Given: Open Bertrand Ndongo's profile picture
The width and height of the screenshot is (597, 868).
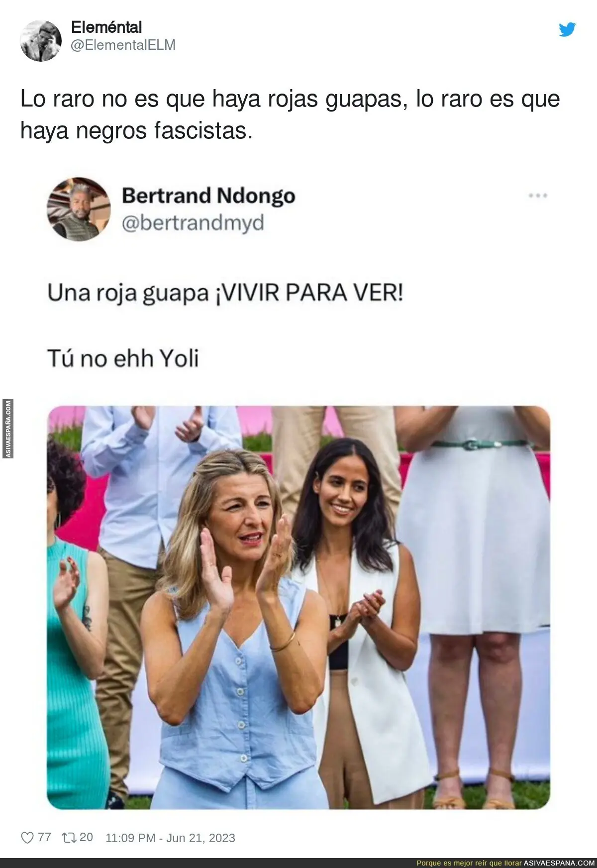Looking at the screenshot, I should tap(79, 209).
